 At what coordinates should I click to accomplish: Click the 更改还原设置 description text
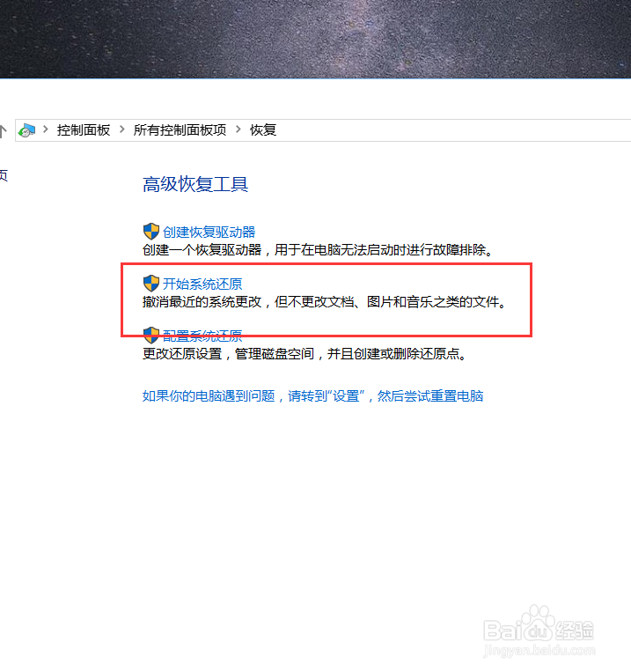[304, 354]
